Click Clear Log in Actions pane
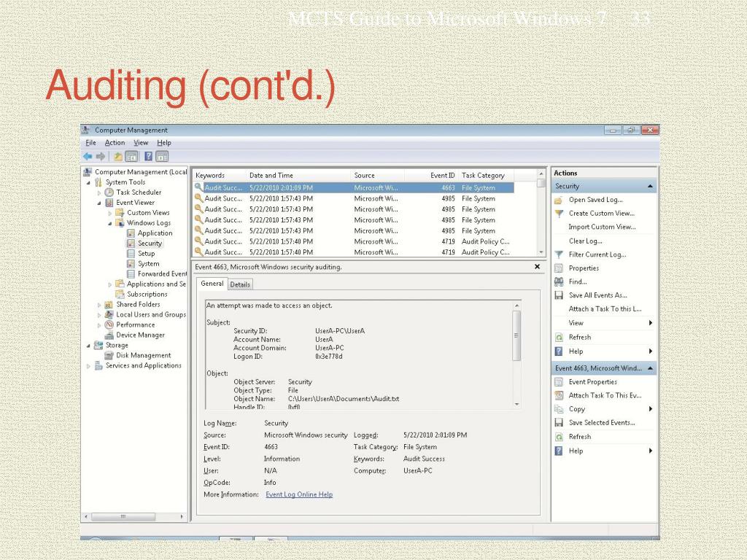 click(x=585, y=241)
